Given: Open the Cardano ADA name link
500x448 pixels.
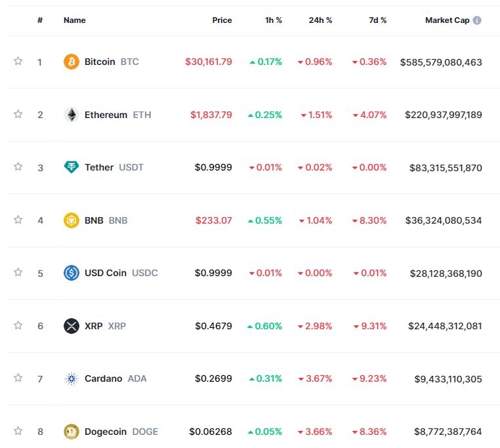Looking at the screenshot, I should (x=115, y=378).
